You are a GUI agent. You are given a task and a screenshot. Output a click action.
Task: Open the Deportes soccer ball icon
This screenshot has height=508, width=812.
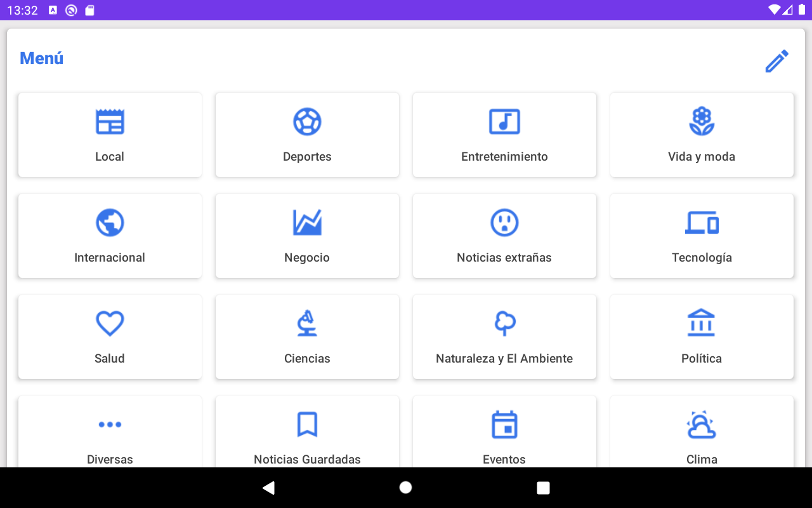pyautogui.click(x=307, y=121)
